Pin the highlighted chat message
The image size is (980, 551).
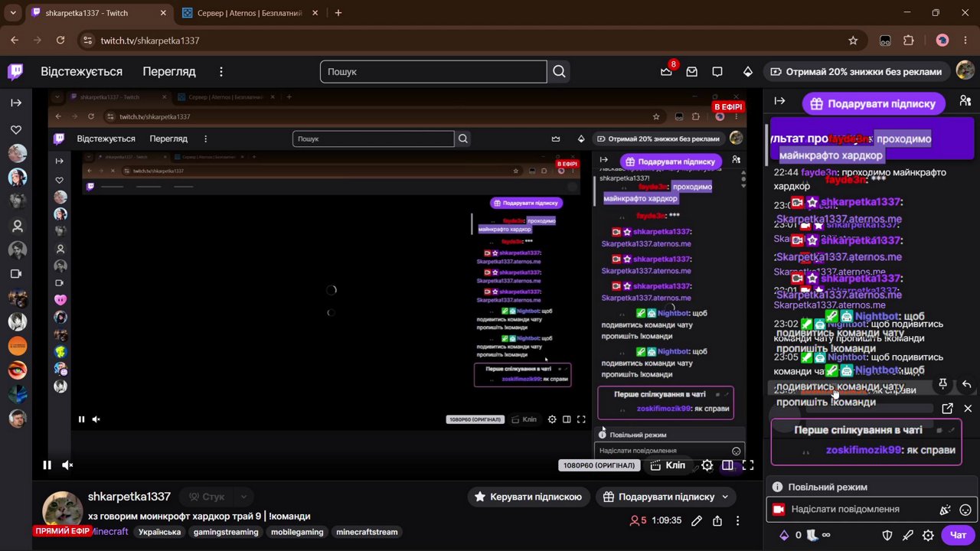(x=942, y=384)
